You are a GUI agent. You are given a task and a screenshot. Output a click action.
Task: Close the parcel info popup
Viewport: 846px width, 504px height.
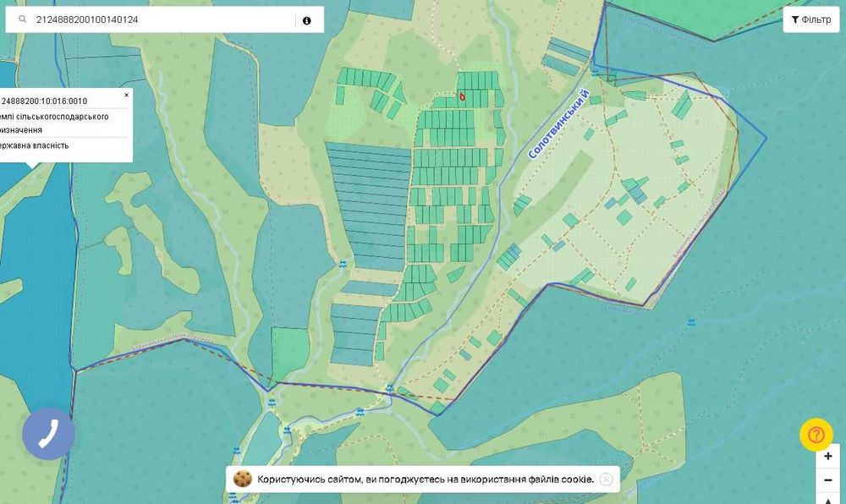coord(126,95)
